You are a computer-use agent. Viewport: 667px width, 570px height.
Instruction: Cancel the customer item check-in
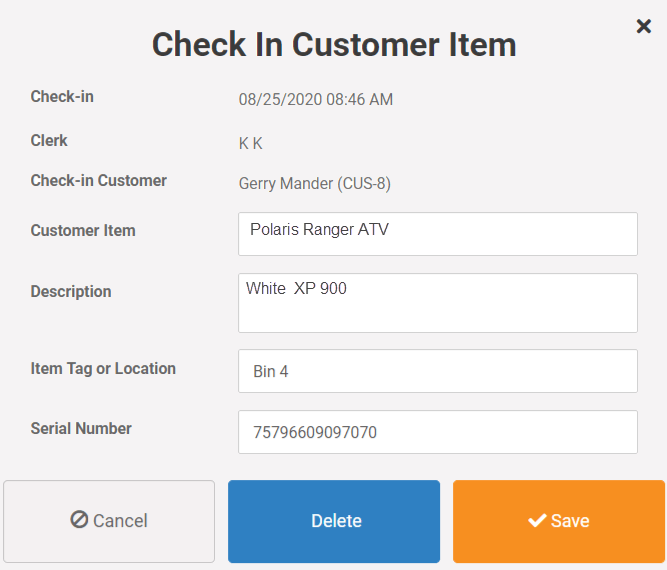pyautogui.click(x=109, y=522)
